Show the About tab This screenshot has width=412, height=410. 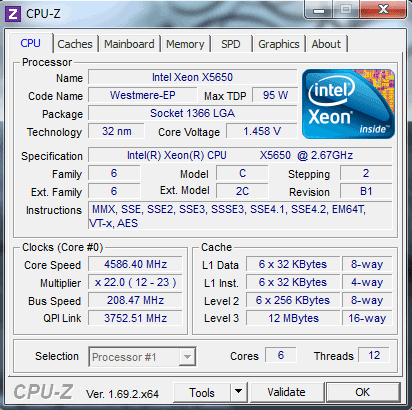(x=326, y=44)
